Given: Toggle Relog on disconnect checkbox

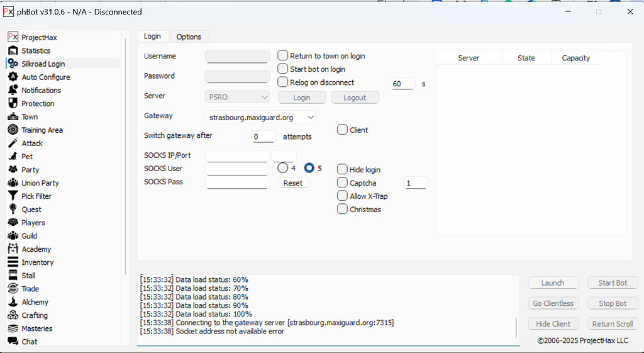Looking at the screenshot, I should pos(282,82).
